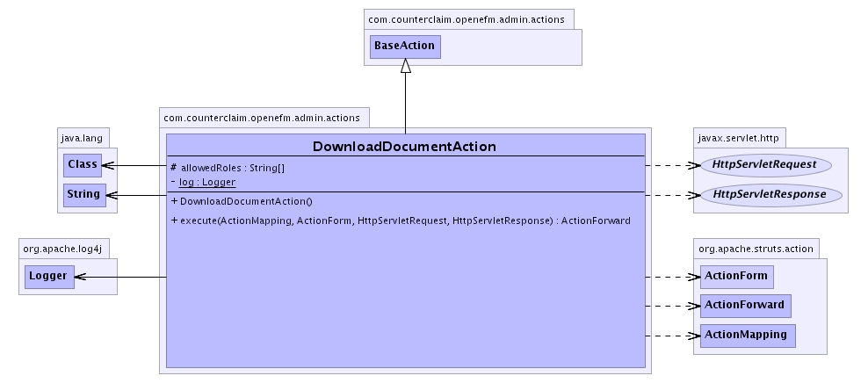Select the ActionForward class box
Screen dimensions: 868x383
point(745,306)
